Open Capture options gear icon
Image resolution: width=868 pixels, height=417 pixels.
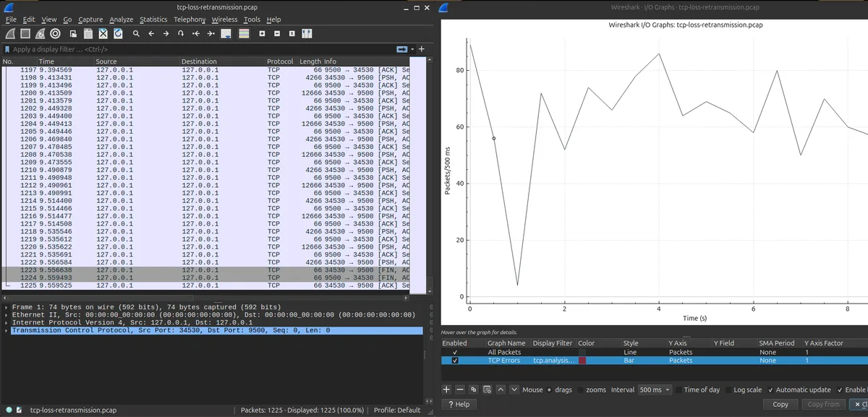(x=55, y=33)
